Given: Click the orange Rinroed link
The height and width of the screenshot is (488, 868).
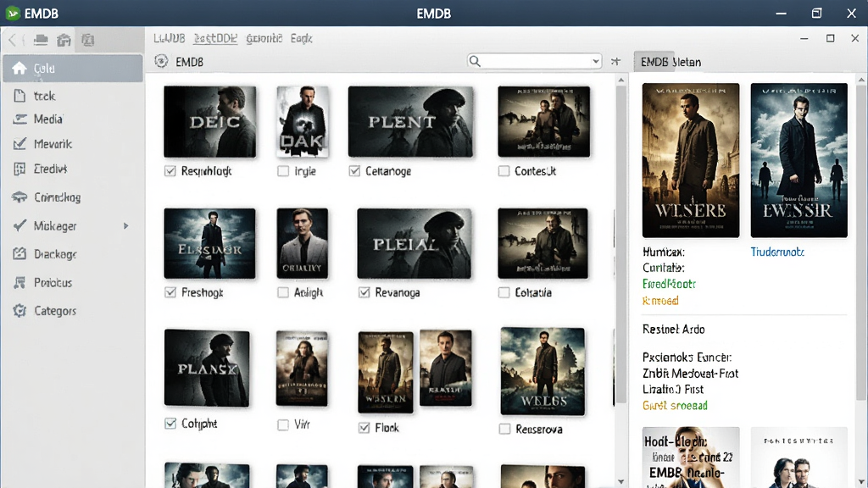Looking at the screenshot, I should 660,301.
